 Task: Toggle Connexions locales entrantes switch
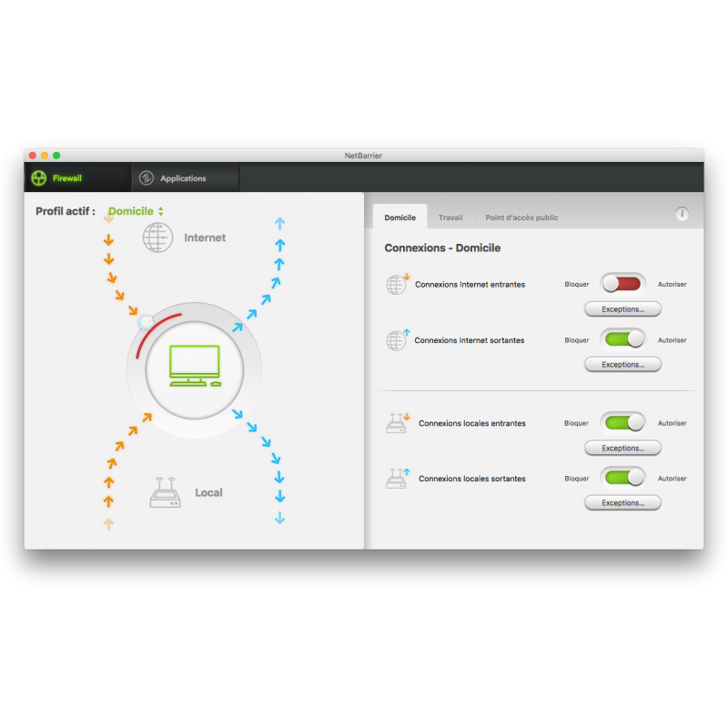(622, 423)
